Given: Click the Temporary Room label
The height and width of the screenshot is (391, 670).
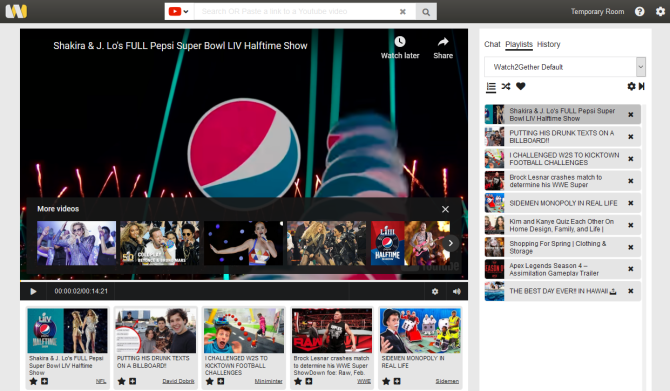Looking at the screenshot, I should [597, 12].
